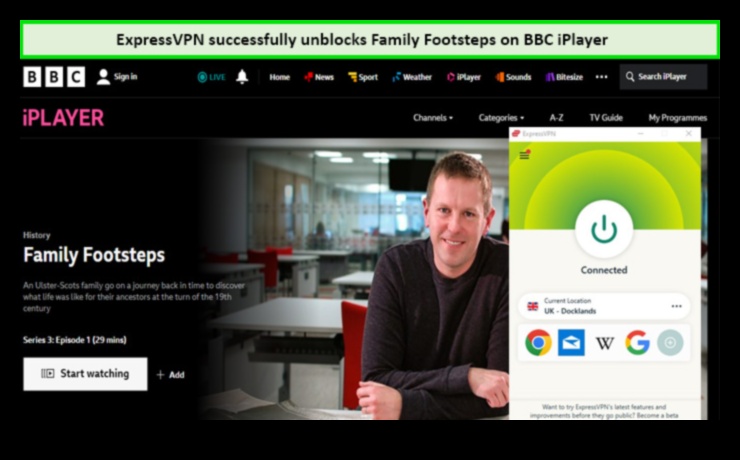Launch the Chrome shortcut in ExpressVPN
This screenshot has height=460, width=740.
click(539, 343)
